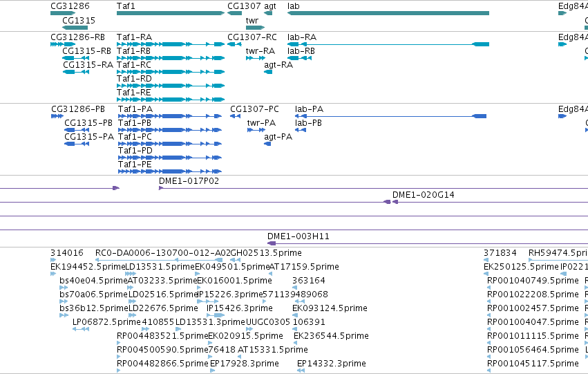Select the agt gene label
This screenshot has height=374, width=588.
coord(270,6)
